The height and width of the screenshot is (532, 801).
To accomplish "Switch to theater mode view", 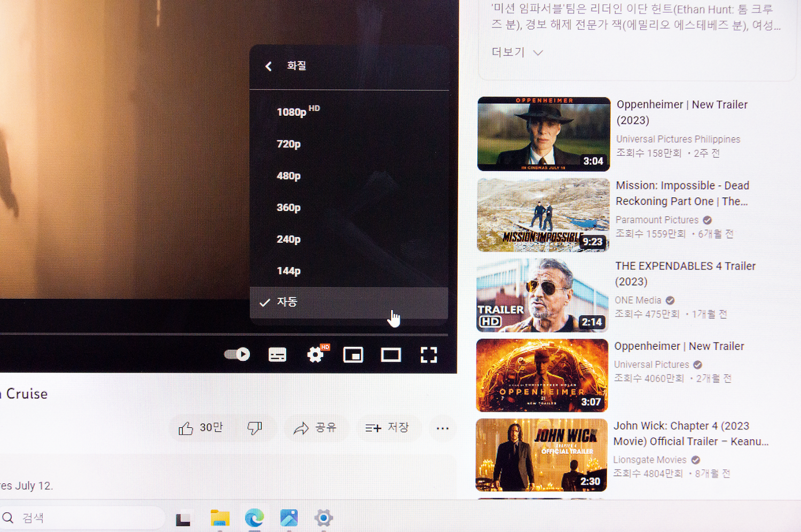I will tap(390, 355).
